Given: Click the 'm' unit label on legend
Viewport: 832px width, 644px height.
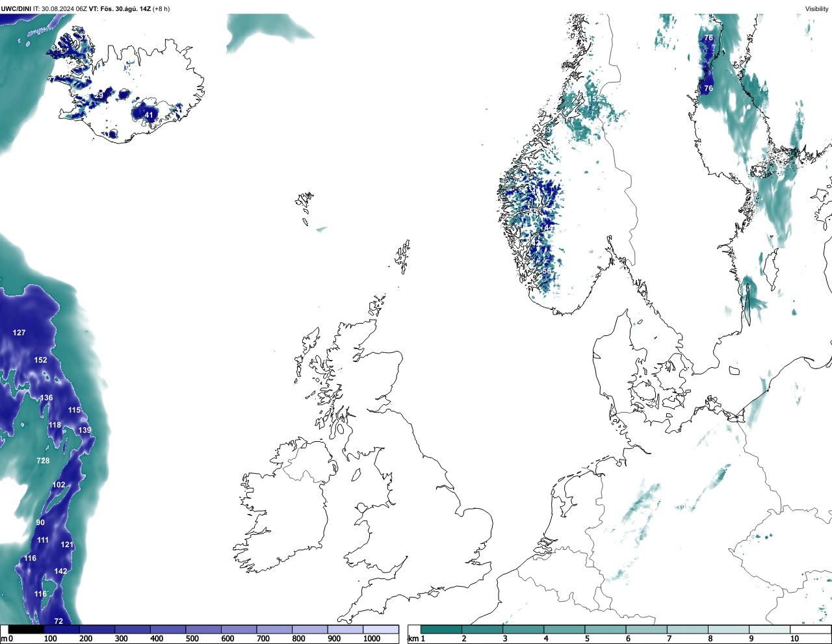Looking at the screenshot, I should coord(4,639).
